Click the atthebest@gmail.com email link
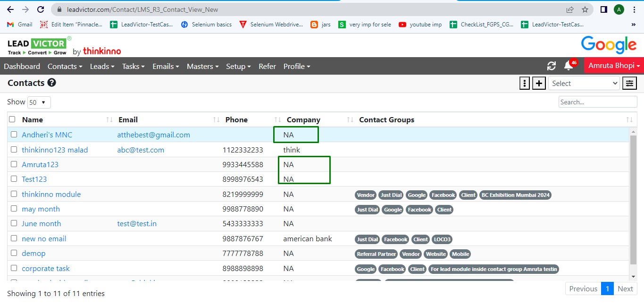 coord(154,135)
